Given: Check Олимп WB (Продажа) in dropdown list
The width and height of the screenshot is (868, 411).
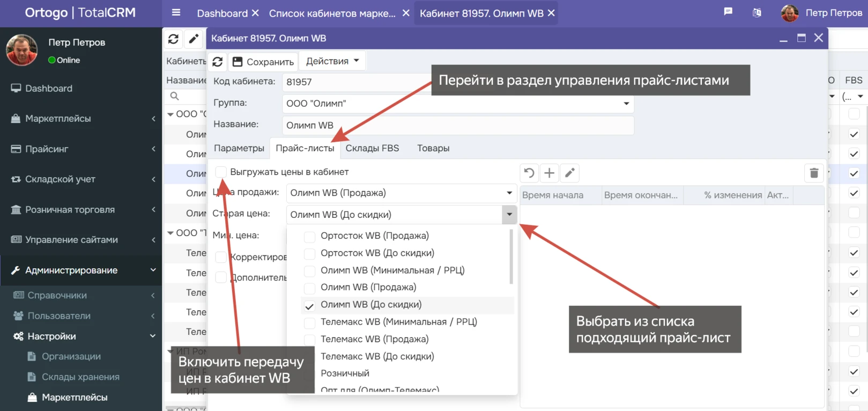Looking at the screenshot, I should click(x=309, y=288).
